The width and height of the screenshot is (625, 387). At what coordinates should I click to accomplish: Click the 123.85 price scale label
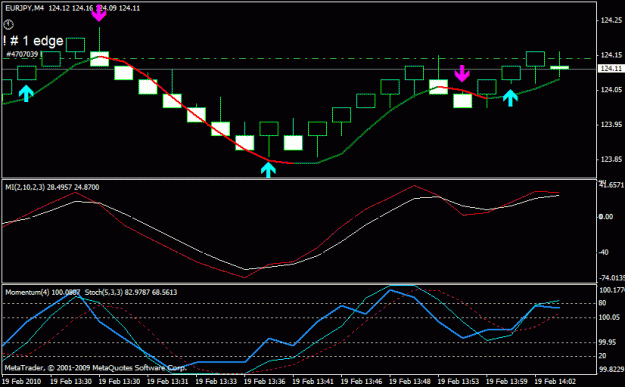click(x=611, y=159)
